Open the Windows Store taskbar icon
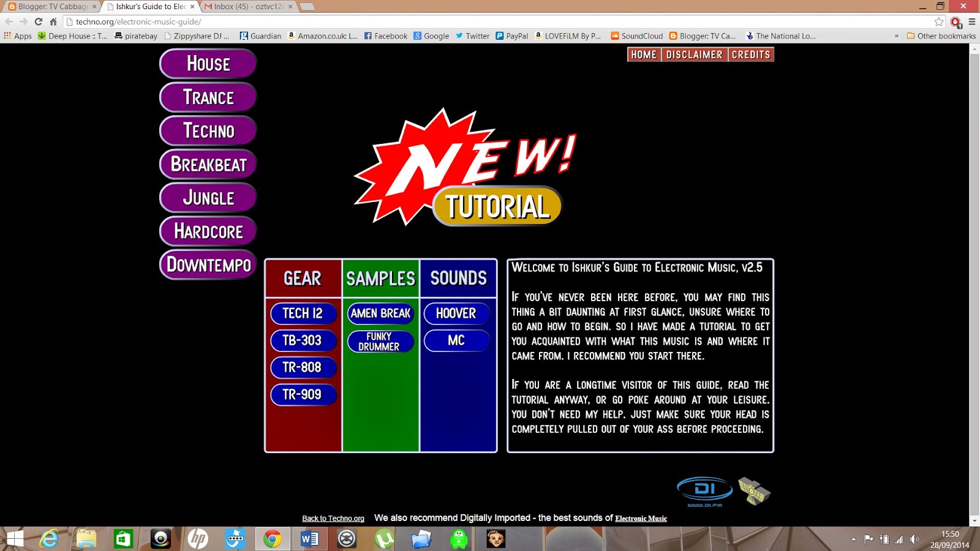The height and width of the screenshot is (551, 980). [123, 539]
